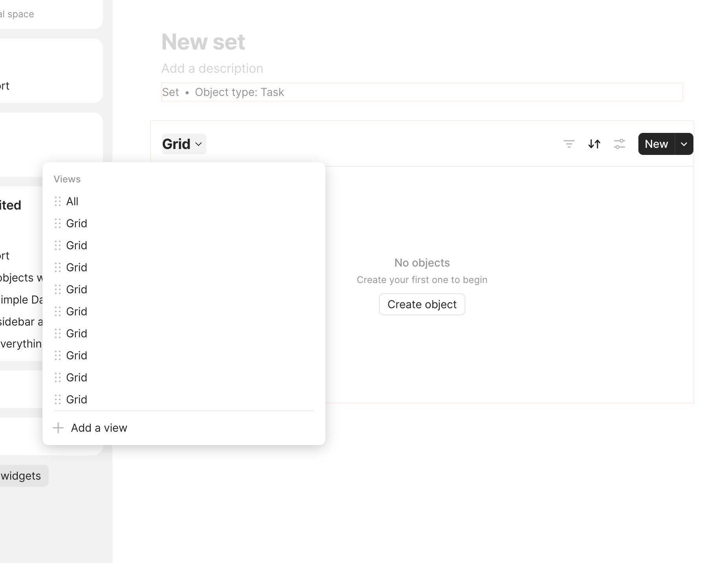
Task: Expand the Grid view selector dropdown
Action: (184, 144)
